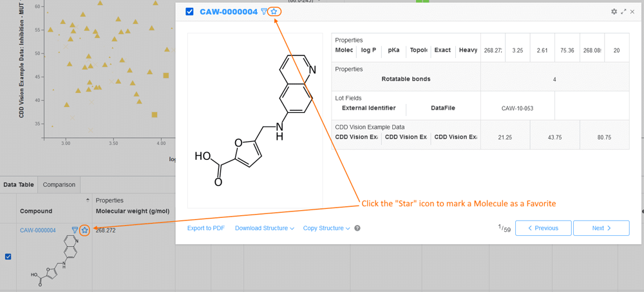Screen dimensions: 644x292
Task: Click Export to PDF link
Action: pos(206,228)
